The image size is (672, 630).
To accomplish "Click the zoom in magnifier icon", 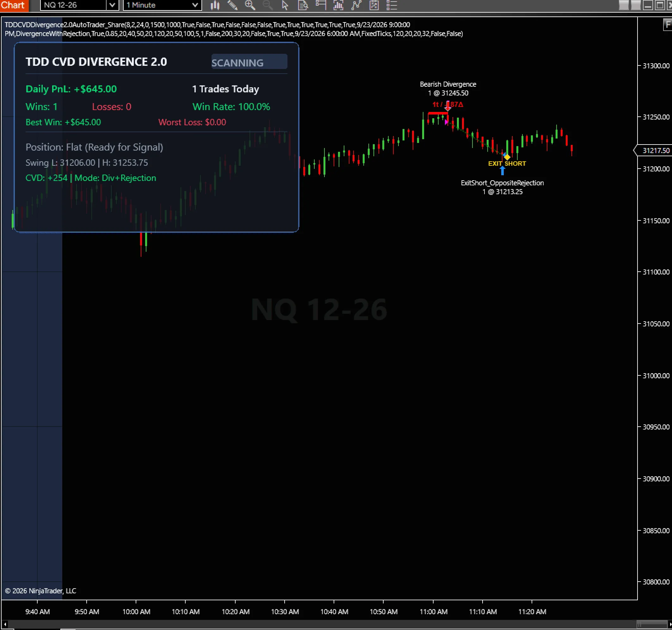I will click(250, 5).
